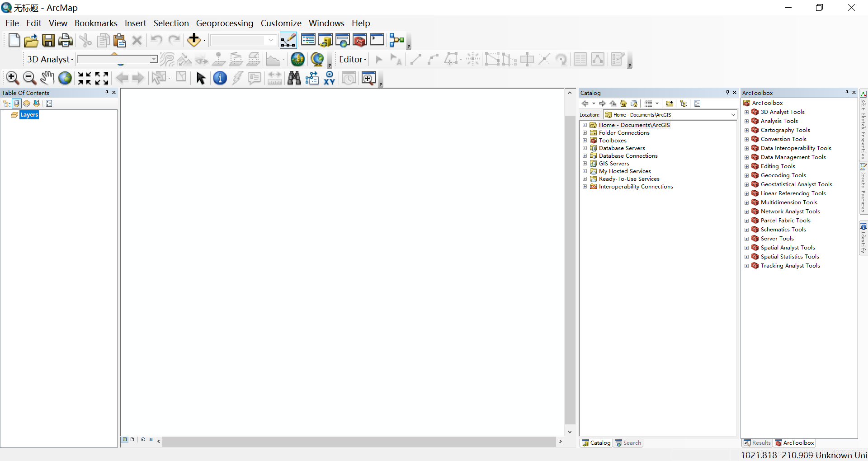Switch to Layout View button
The width and height of the screenshot is (868, 461).
point(132,439)
